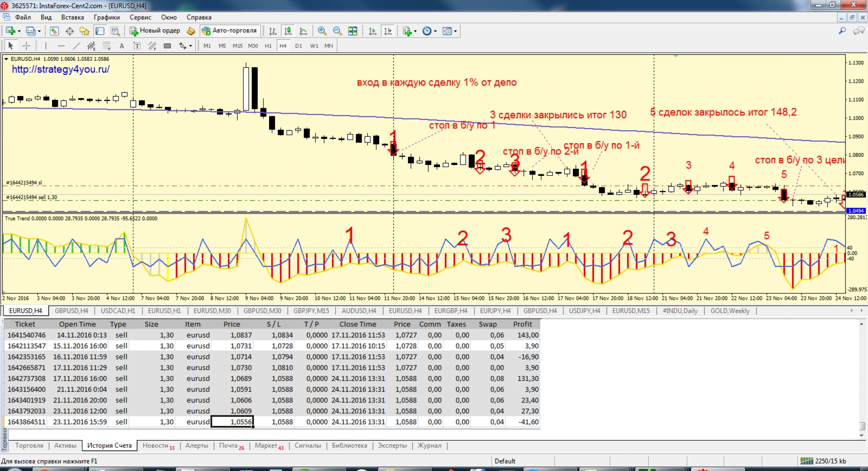
Task: Select the Crosshair cursor tool
Action: pyautogui.click(x=26, y=46)
